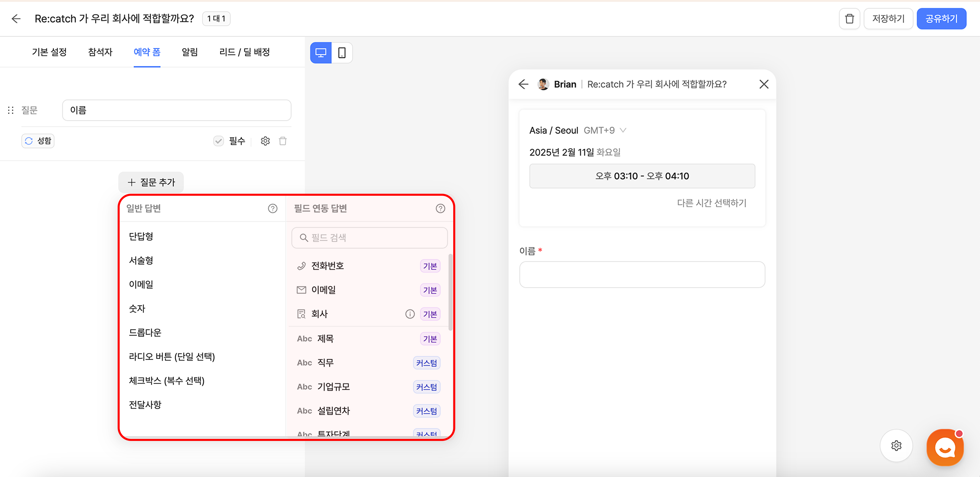
Task: Delete the 이름 question with trash icon
Action: tap(283, 141)
